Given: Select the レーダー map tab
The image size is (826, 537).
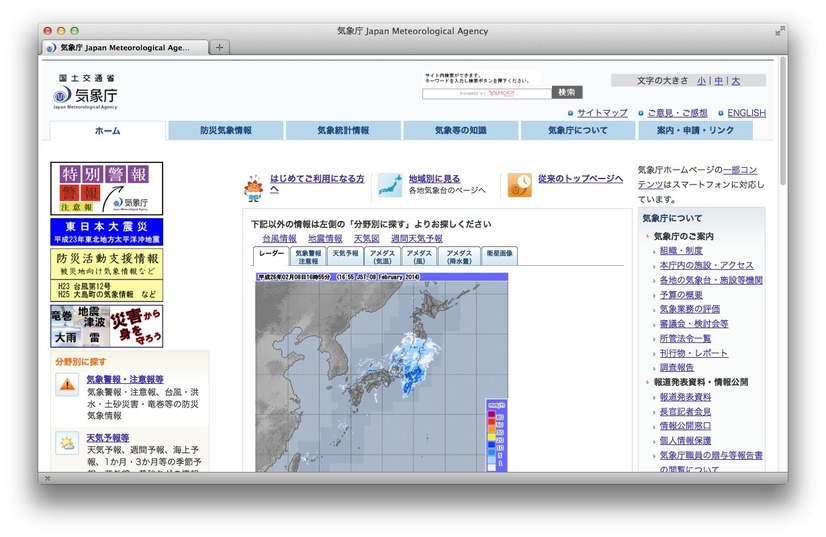Looking at the screenshot, I should (271, 256).
